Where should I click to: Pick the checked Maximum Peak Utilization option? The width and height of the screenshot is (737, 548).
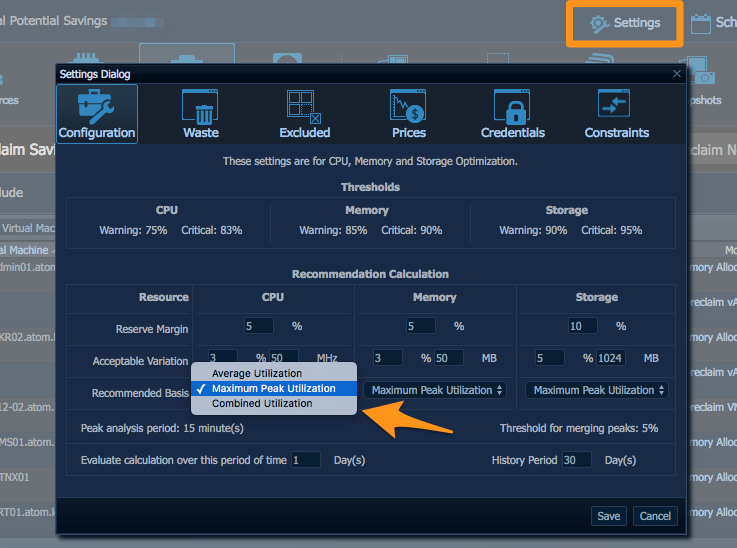273,389
